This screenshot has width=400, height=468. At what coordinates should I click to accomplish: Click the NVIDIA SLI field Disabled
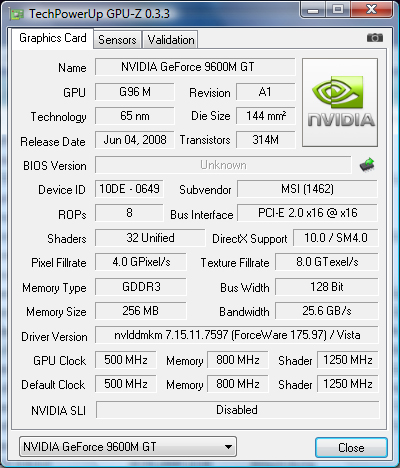tap(238, 410)
